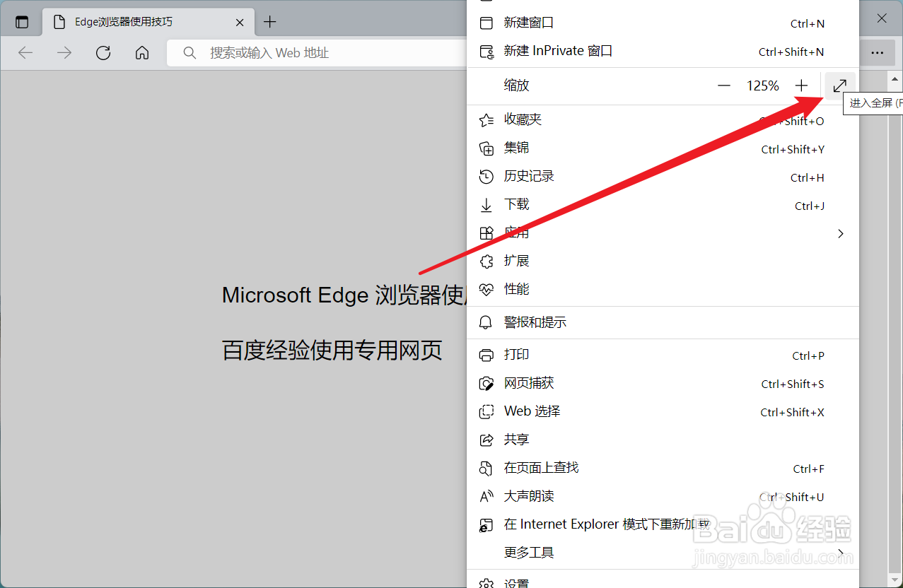
Task: Click the Microsoft Edge 浏览器使用技巧 heading
Action: 344,295
